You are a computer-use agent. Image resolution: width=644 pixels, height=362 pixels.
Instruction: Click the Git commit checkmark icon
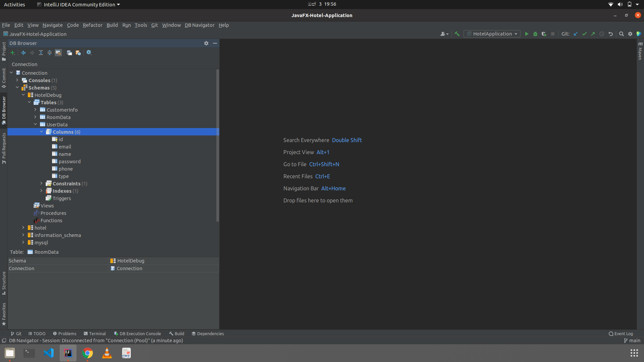(584, 34)
